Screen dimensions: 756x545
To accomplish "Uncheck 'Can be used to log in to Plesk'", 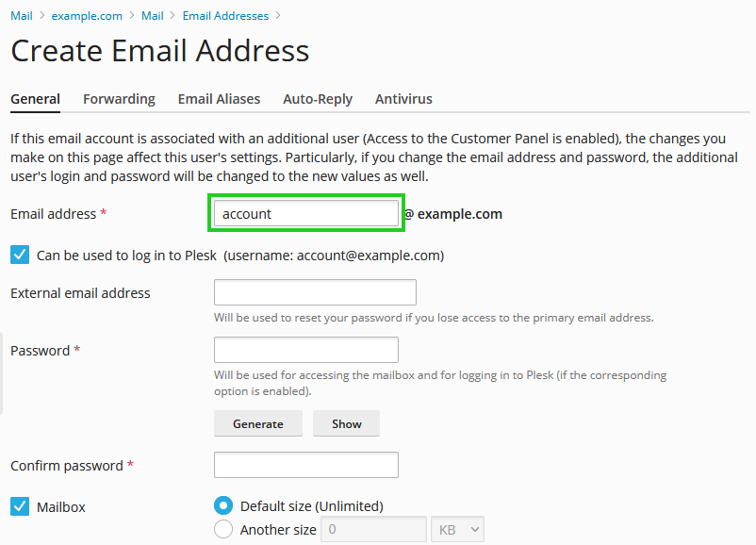I will click(19, 254).
